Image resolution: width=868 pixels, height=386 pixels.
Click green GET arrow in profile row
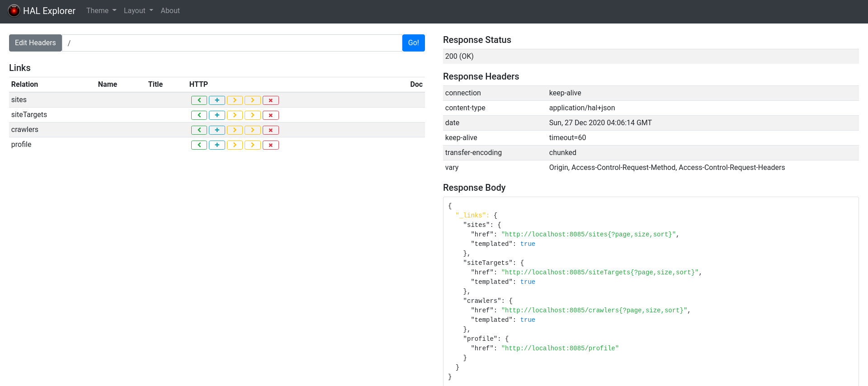coord(199,145)
